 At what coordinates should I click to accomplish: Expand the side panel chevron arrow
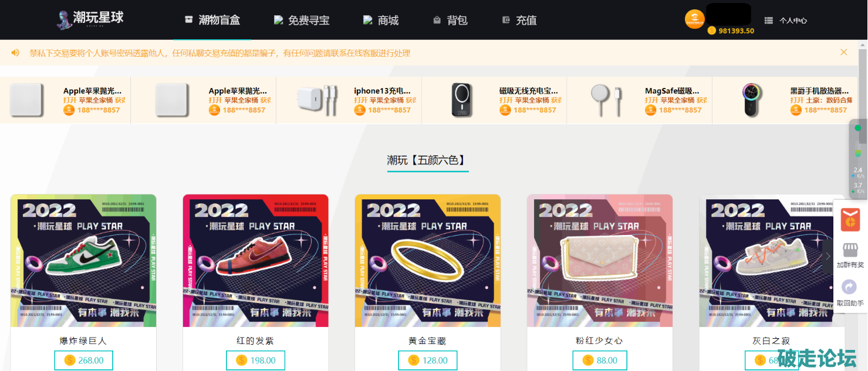pos(828,256)
